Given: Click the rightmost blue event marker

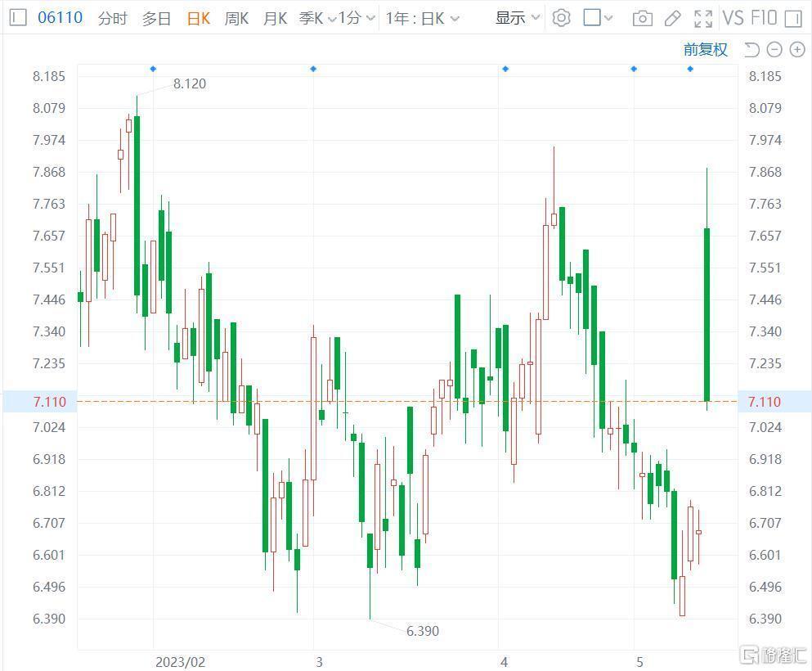Looking at the screenshot, I should tap(690, 69).
